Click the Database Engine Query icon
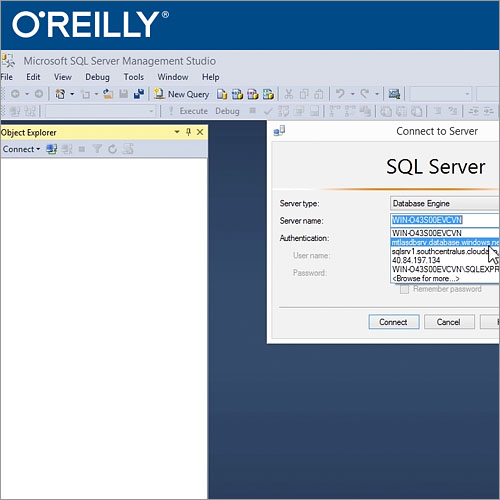 click(222, 94)
